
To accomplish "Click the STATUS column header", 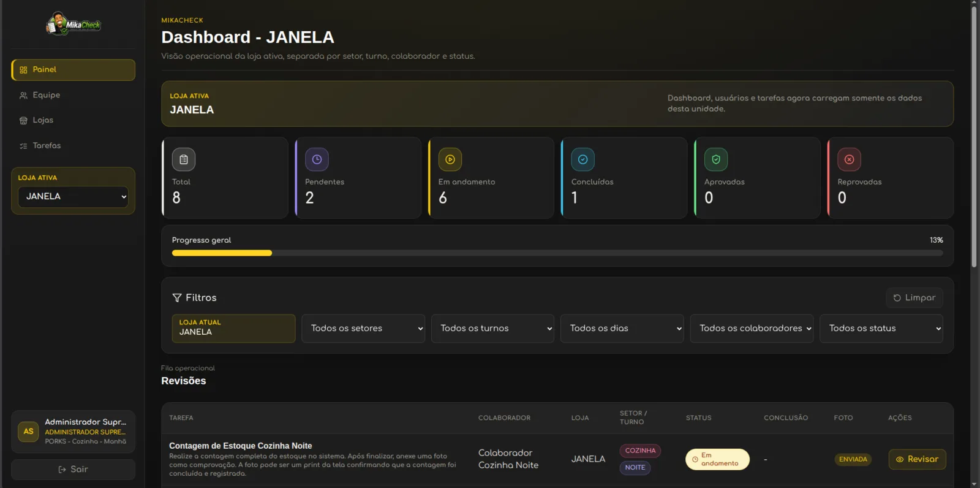I will click(699, 418).
